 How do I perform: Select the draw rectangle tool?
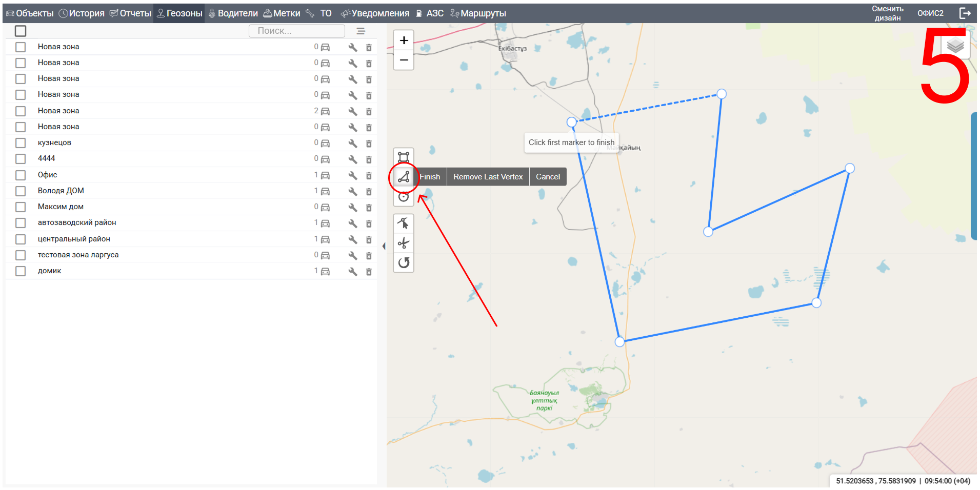(404, 157)
